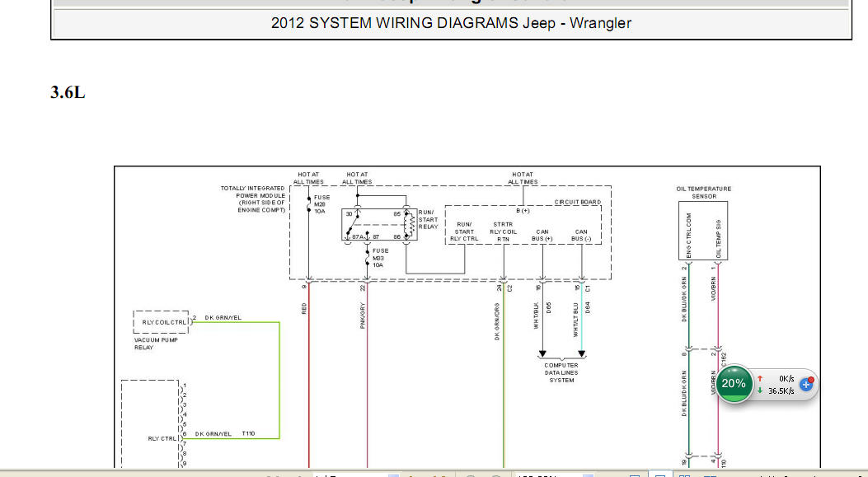Click the 'PNK/GRY' wire colour label
The height and width of the screenshot is (477, 868).
[x=363, y=316]
